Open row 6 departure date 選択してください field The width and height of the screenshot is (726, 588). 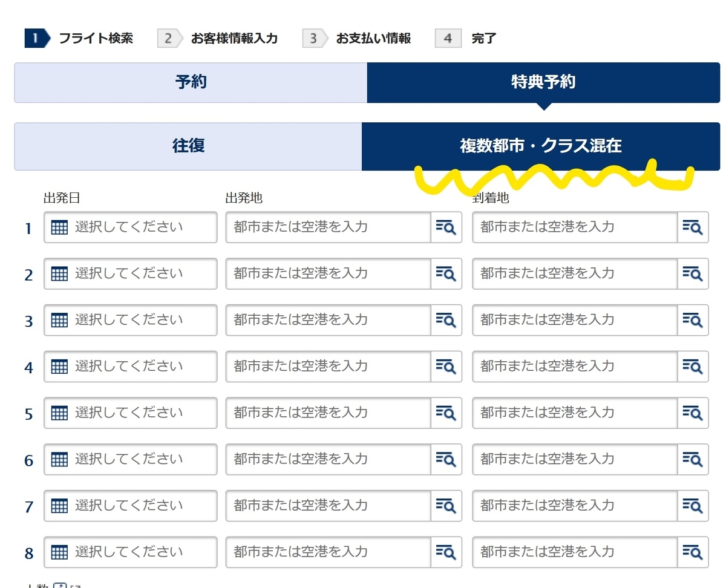pos(130,460)
